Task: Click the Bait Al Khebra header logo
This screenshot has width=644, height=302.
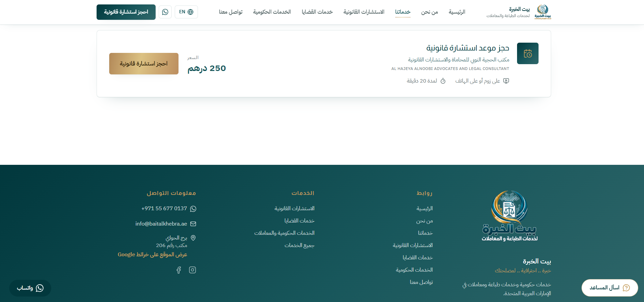Action: point(543,12)
